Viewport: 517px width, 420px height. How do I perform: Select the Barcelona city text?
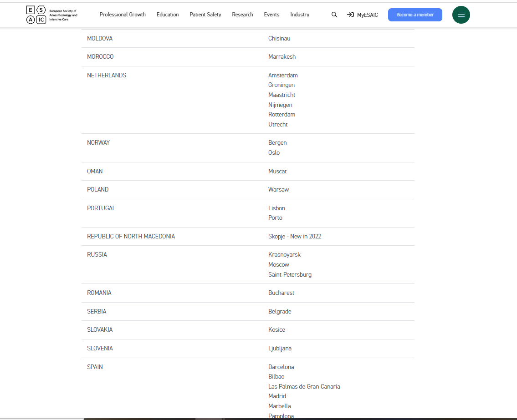pyautogui.click(x=281, y=367)
